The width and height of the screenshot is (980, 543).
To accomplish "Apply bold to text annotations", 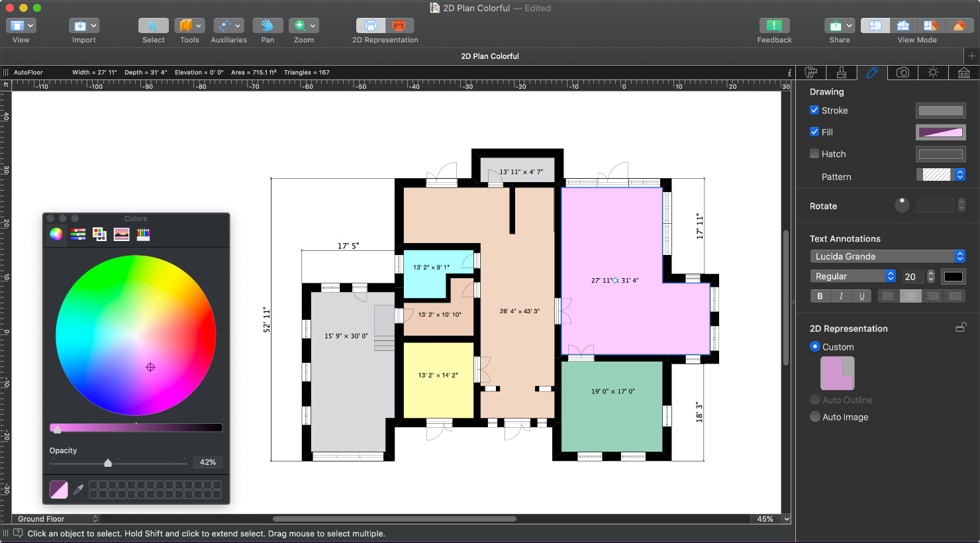I will [820, 296].
